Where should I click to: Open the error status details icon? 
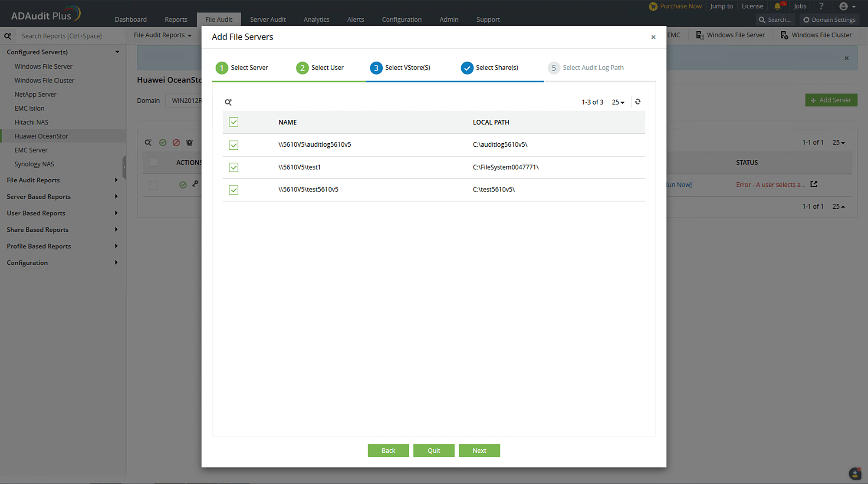pos(814,184)
